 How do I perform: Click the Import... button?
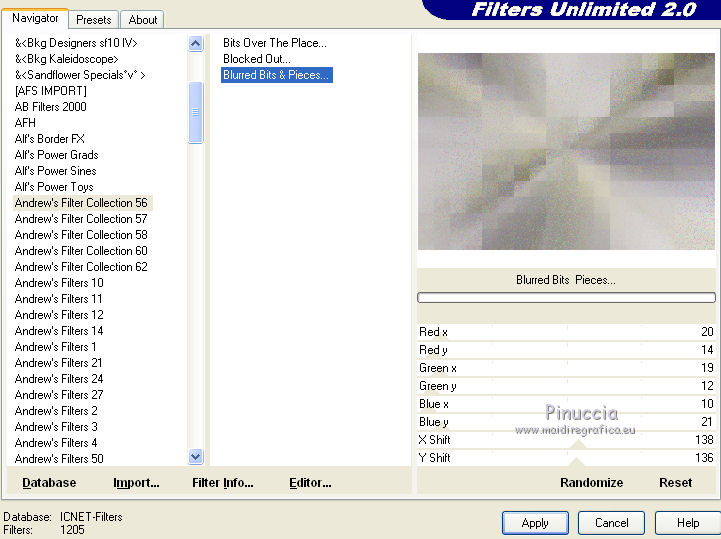[x=136, y=483]
